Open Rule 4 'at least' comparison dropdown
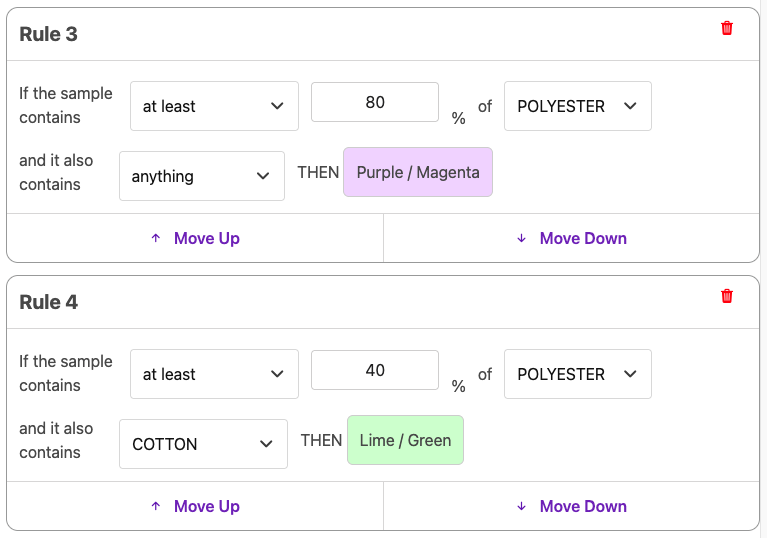 tap(214, 374)
